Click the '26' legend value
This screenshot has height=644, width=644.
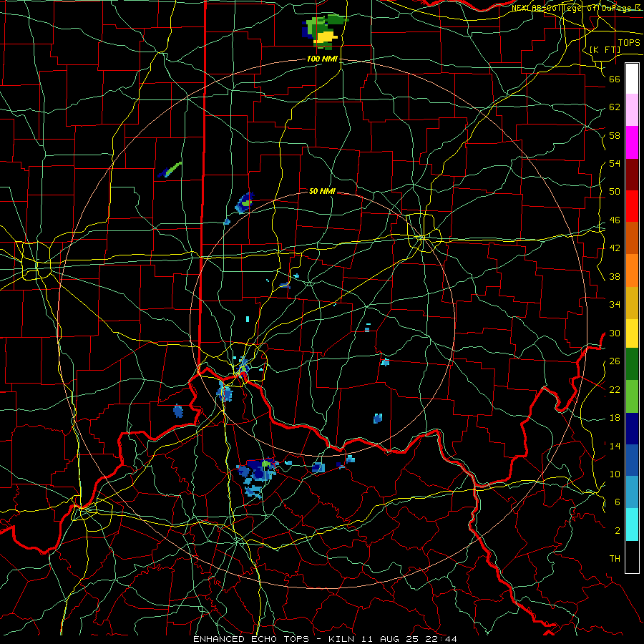[615, 361]
